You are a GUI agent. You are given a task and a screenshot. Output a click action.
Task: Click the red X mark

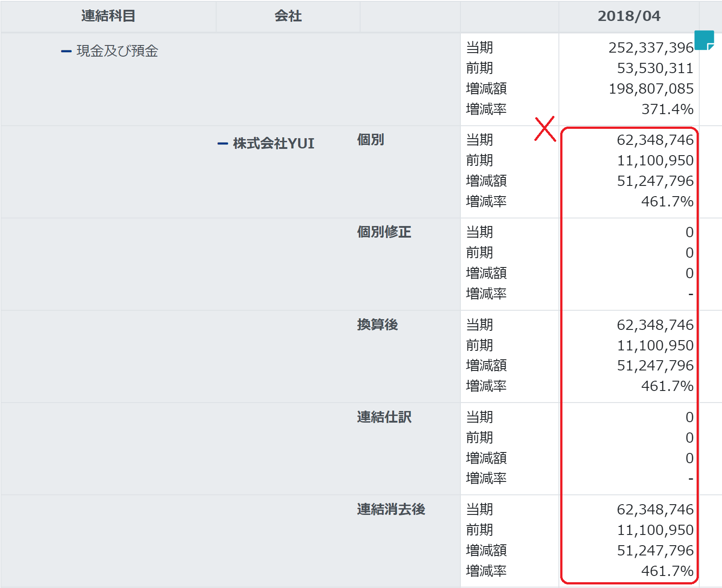click(x=545, y=129)
